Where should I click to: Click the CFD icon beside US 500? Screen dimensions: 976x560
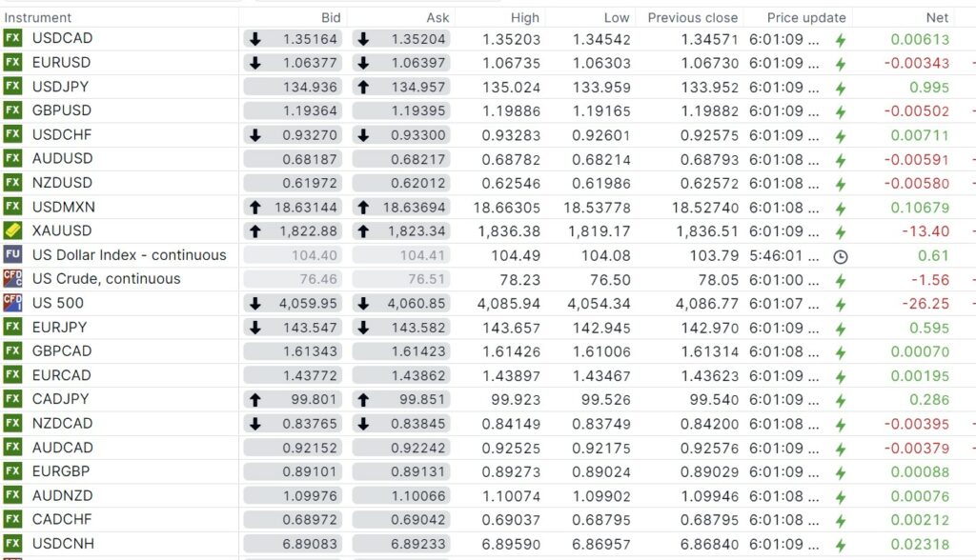[12, 303]
